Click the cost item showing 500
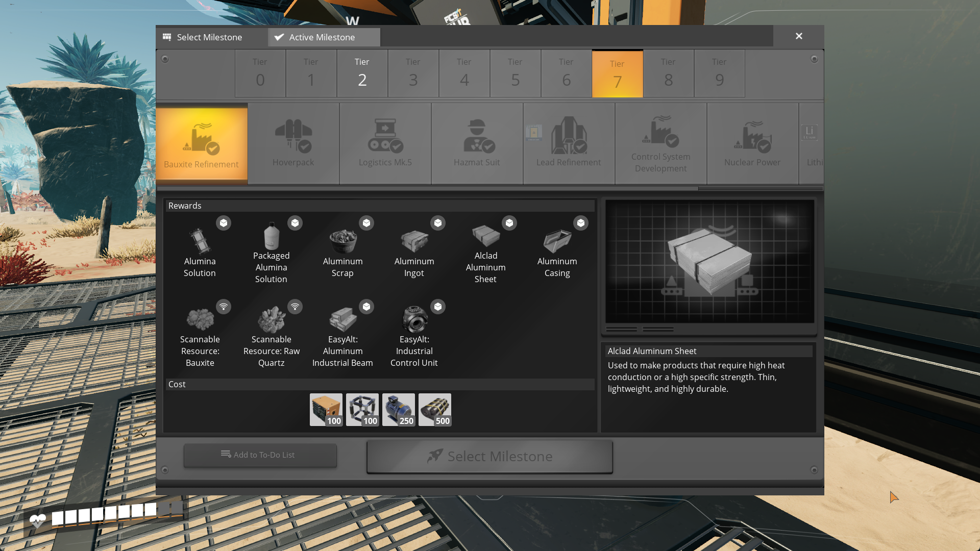 tap(435, 410)
